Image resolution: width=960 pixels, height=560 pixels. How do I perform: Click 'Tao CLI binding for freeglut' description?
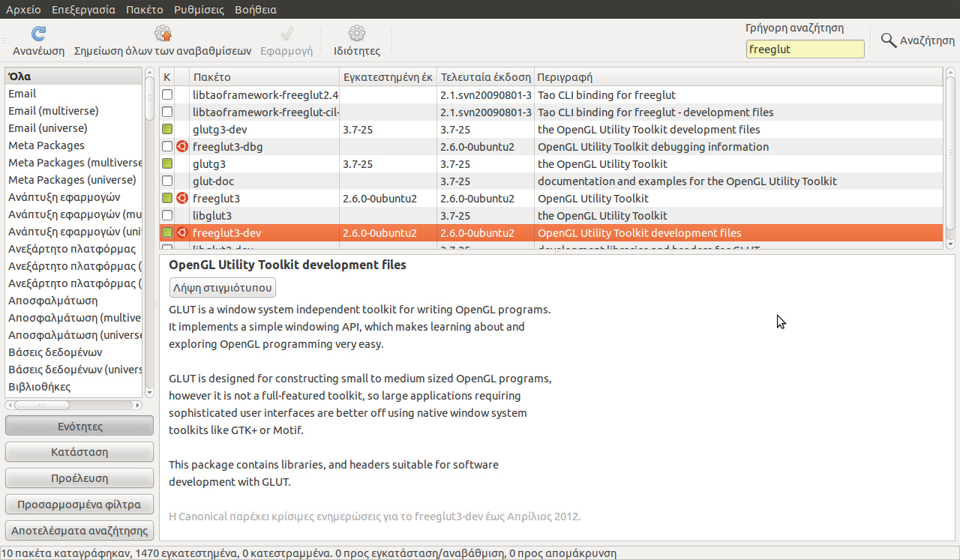(x=607, y=95)
